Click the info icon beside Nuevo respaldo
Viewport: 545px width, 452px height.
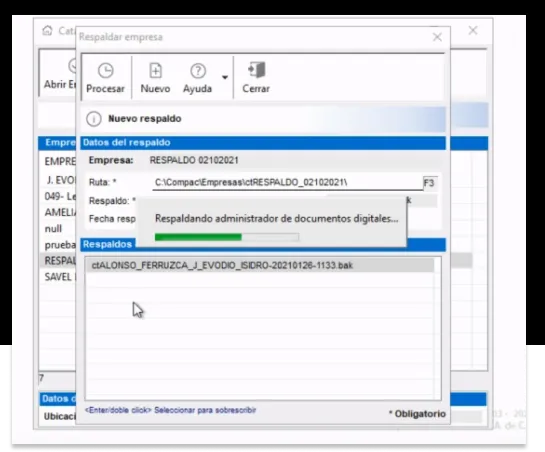point(93,119)
